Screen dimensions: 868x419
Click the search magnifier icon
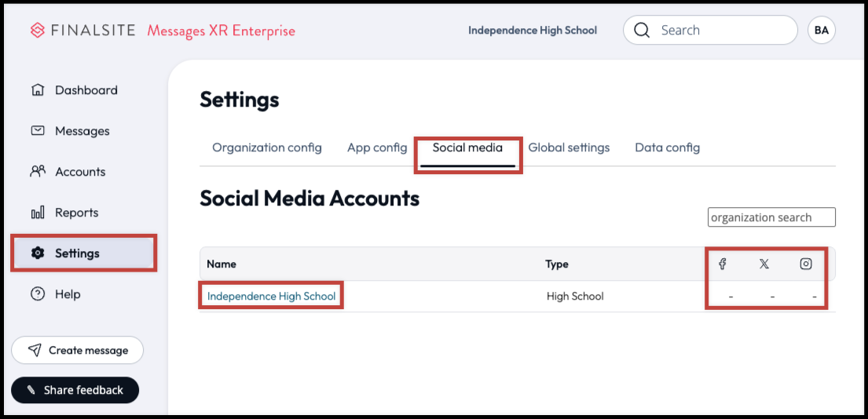point(642,30)
